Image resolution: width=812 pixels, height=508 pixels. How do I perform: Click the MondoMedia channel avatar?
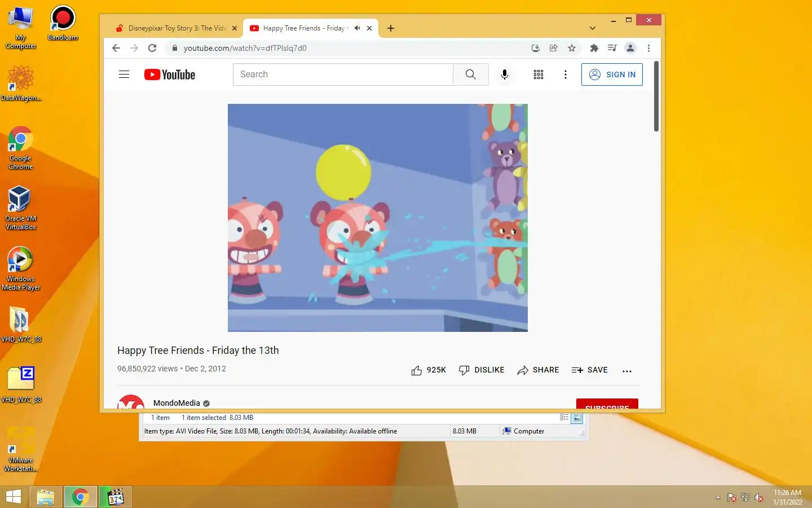(131, 402)
